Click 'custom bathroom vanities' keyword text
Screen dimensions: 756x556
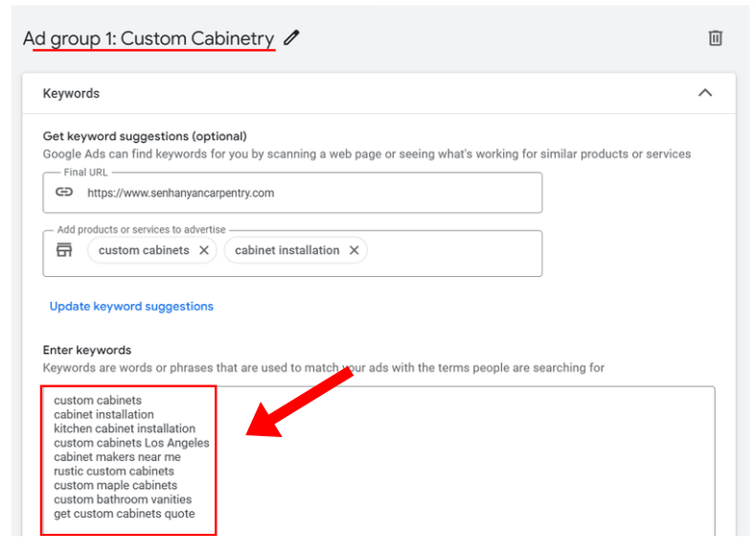123,499
